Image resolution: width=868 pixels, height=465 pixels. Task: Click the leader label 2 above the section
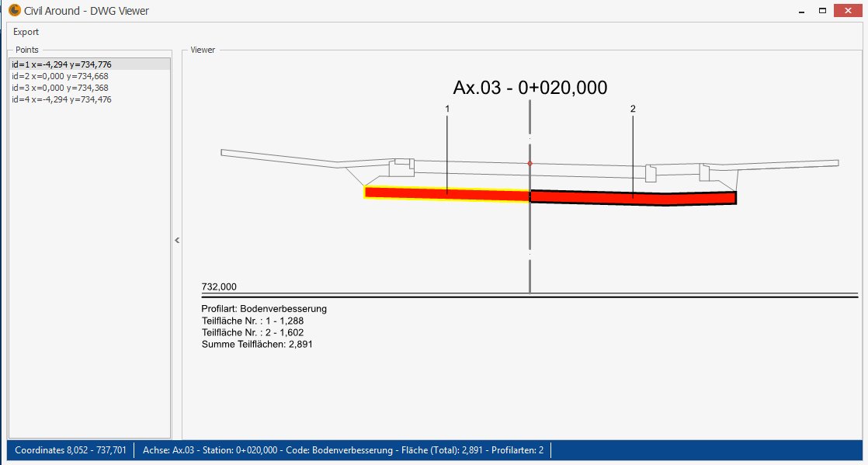pyautogui.click(x=633, y=109)
